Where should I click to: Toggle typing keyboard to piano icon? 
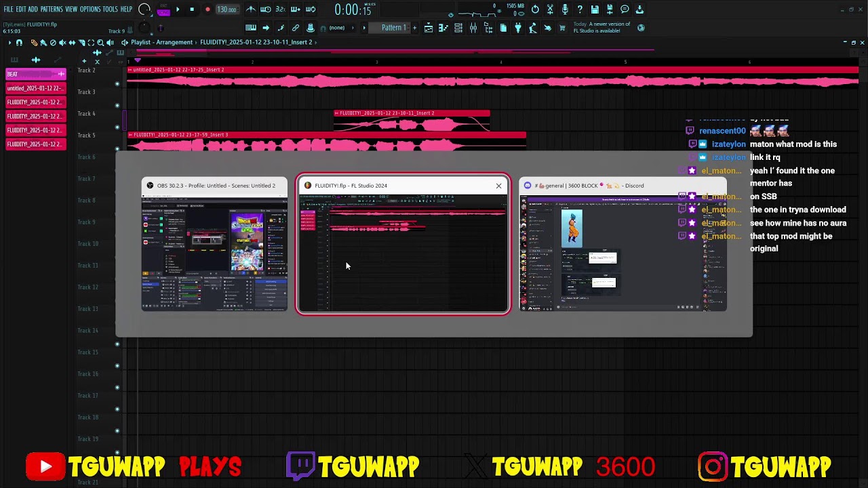click(251, 28)
